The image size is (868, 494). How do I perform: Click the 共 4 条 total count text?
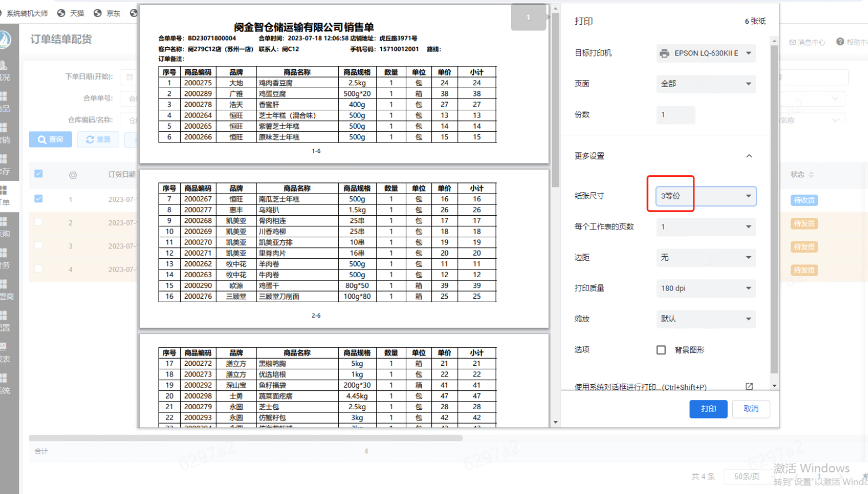coord(703,476)
